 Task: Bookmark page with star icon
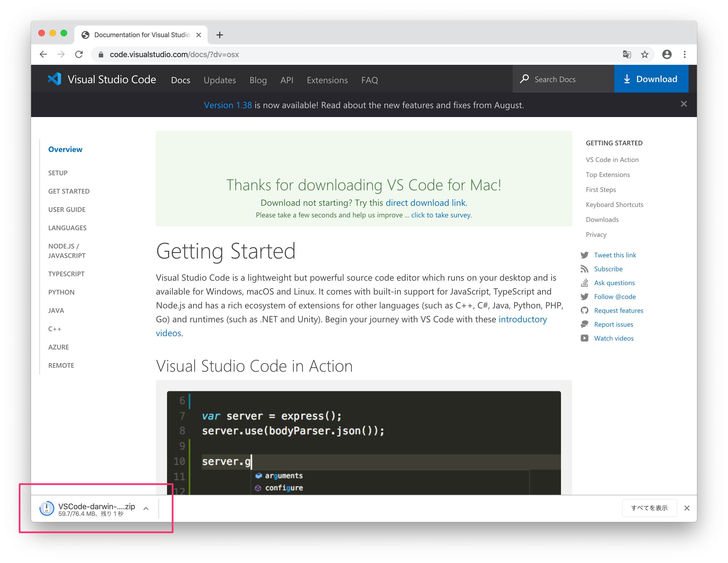click(645, 54)
